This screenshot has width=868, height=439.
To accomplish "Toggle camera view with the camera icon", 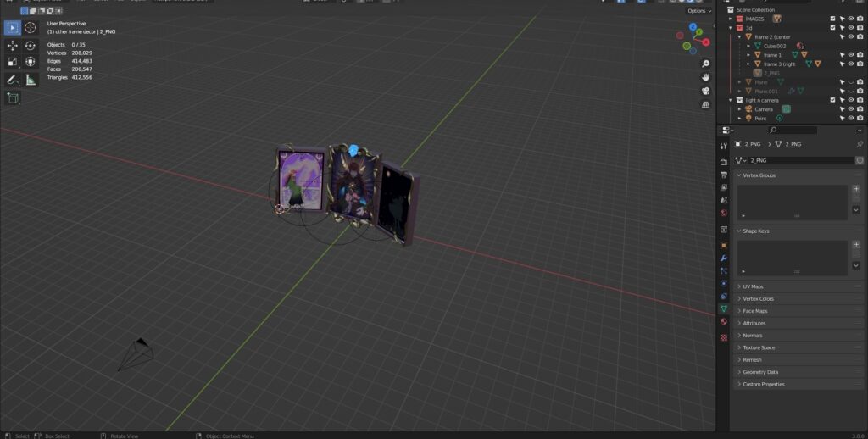I will point(706,91).
